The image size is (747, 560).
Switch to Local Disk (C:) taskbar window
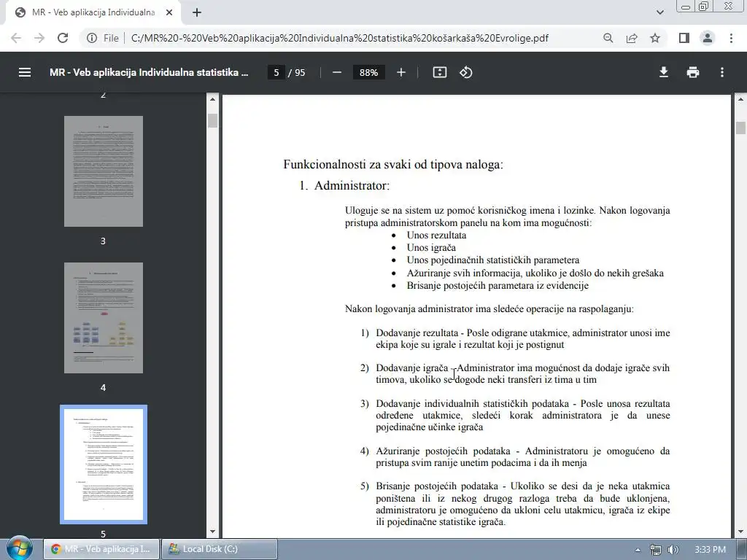coord(220,549)
